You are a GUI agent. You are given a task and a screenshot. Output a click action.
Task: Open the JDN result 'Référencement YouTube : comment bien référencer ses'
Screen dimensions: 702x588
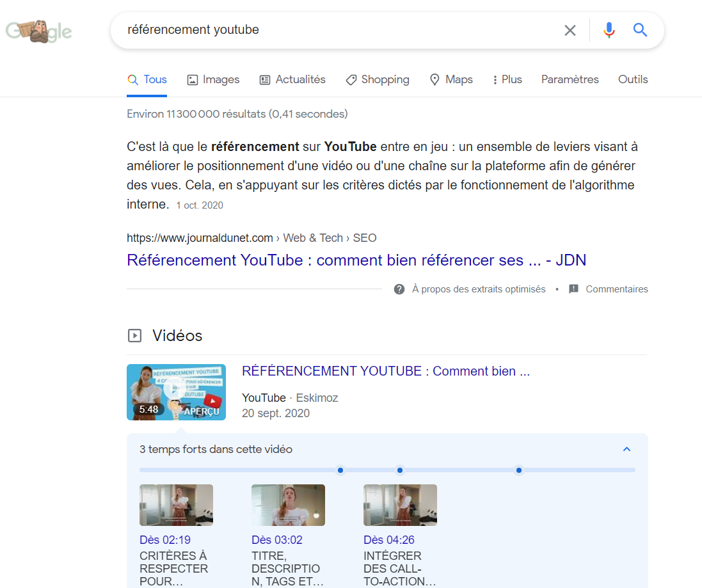click(356, 260)
